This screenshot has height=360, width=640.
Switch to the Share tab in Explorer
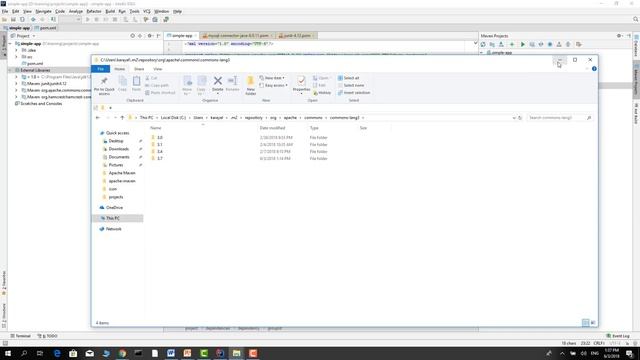139,69
